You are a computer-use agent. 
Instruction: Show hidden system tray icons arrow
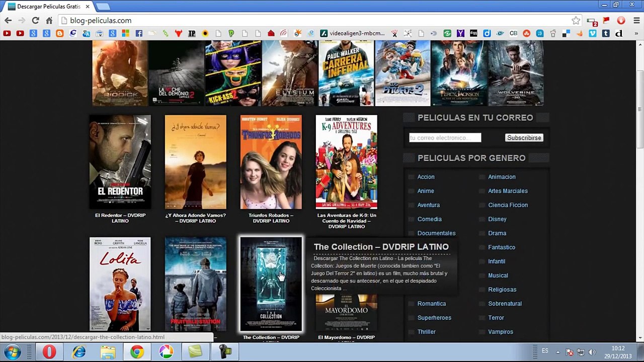[557, 352]
